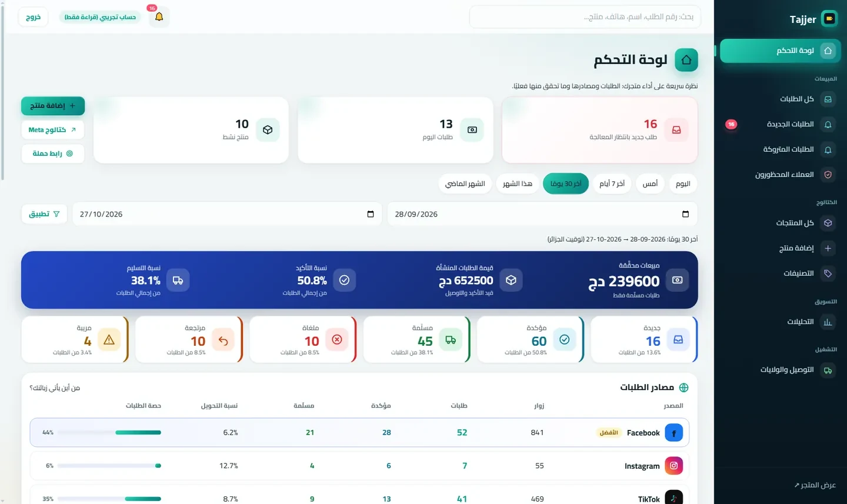
Task: Click the إضافة منتج button
Action: coord(53,106)
